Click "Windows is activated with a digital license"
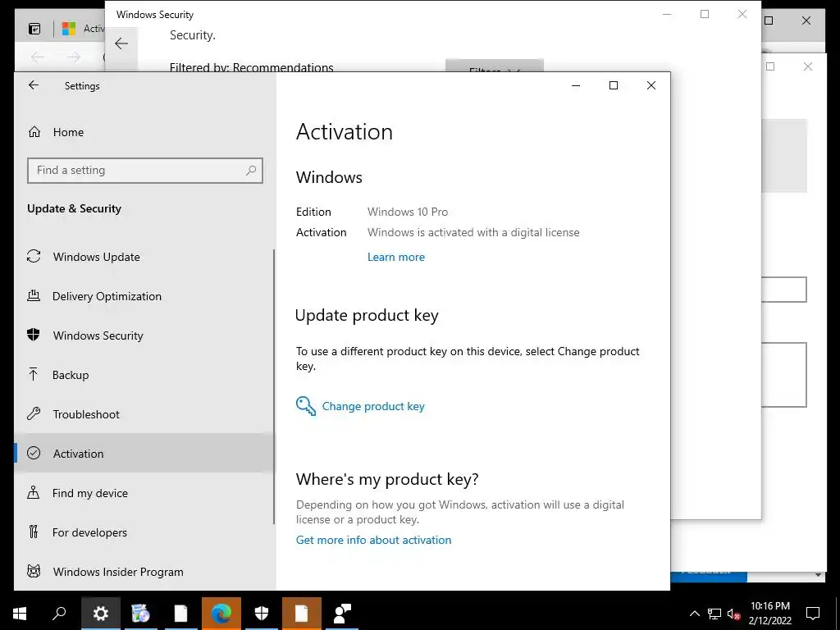840x630 pixels. [473, 232]
